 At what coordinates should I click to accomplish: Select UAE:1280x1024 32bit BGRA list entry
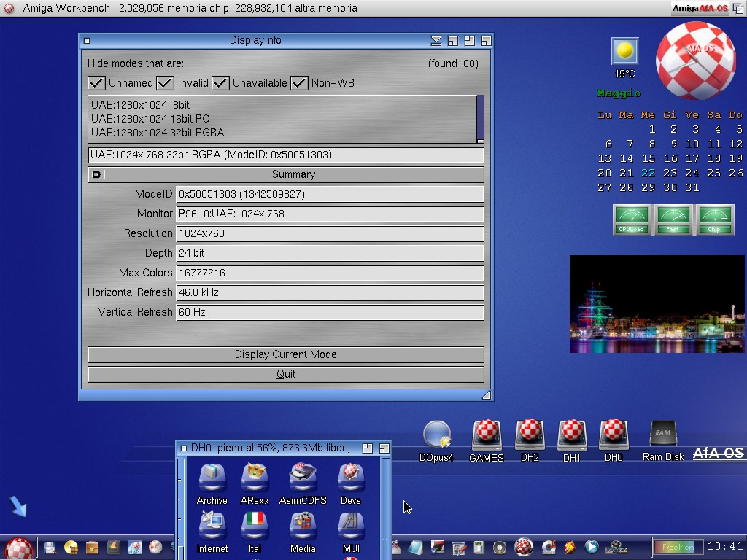click(158, 133)
